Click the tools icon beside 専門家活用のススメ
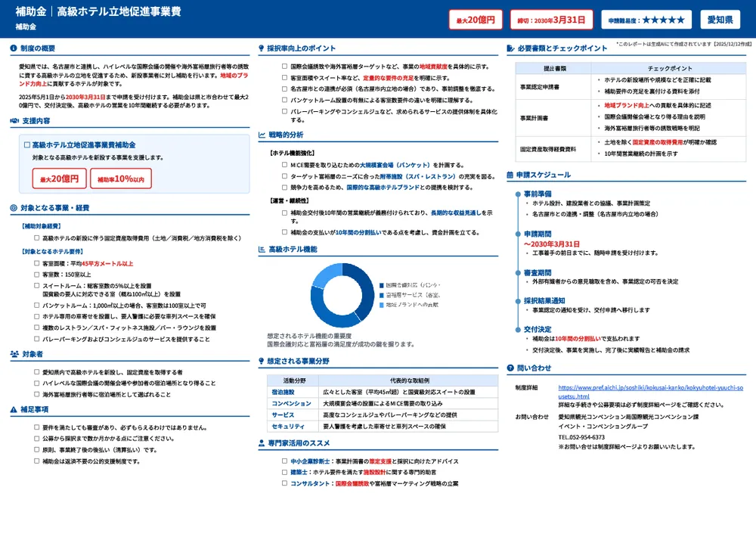This screenshot has width=756, height=534. tap(262, 443)
